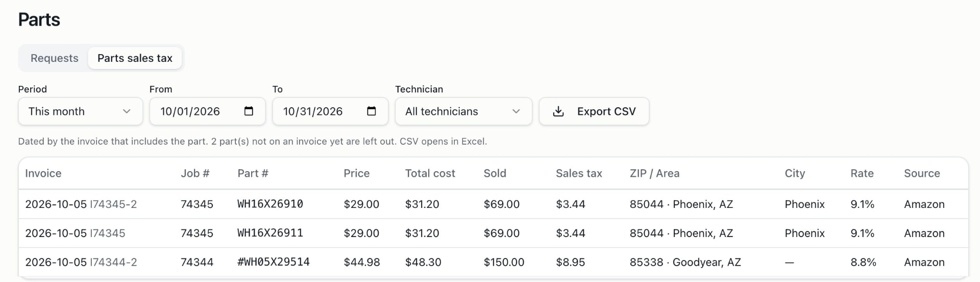Click the $44.98 price cell
Screen dimensions: 980x282
tap(362, 263)
